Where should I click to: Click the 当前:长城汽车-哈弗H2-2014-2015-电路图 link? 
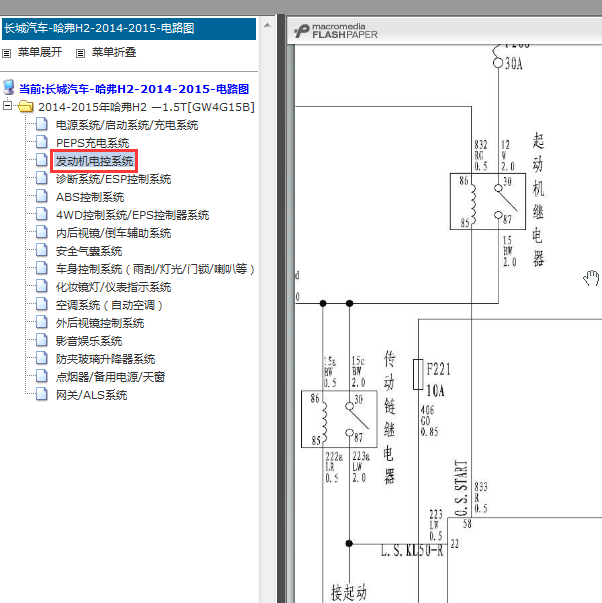134,89
